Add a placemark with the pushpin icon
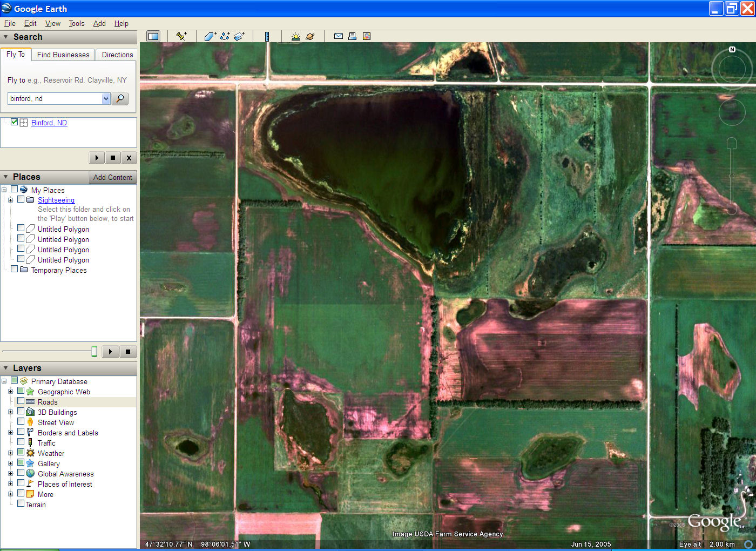This screenshot has height=551, width=756. click(x=181, y=36)
